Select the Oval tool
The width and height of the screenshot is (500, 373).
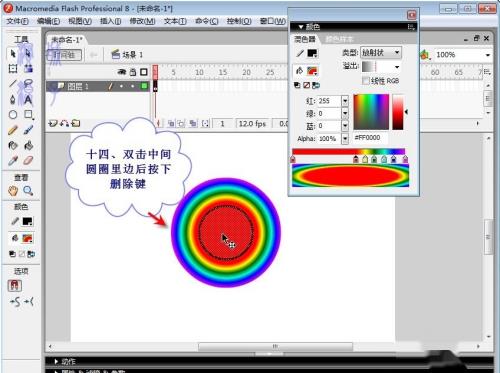click(13, 115)
